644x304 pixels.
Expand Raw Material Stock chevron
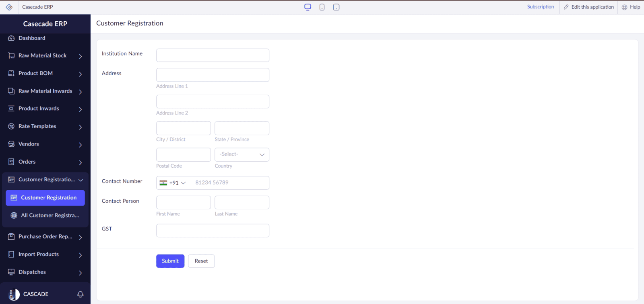80,56
